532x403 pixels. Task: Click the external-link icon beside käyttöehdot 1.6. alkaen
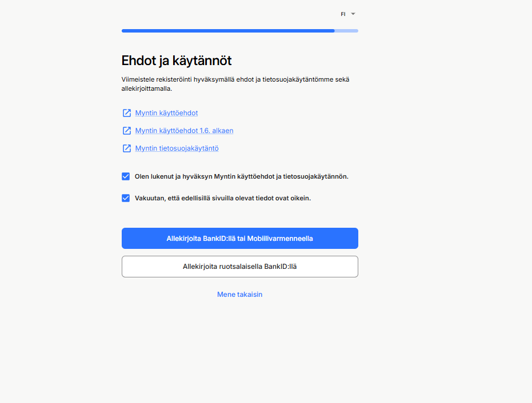[126, 131]
